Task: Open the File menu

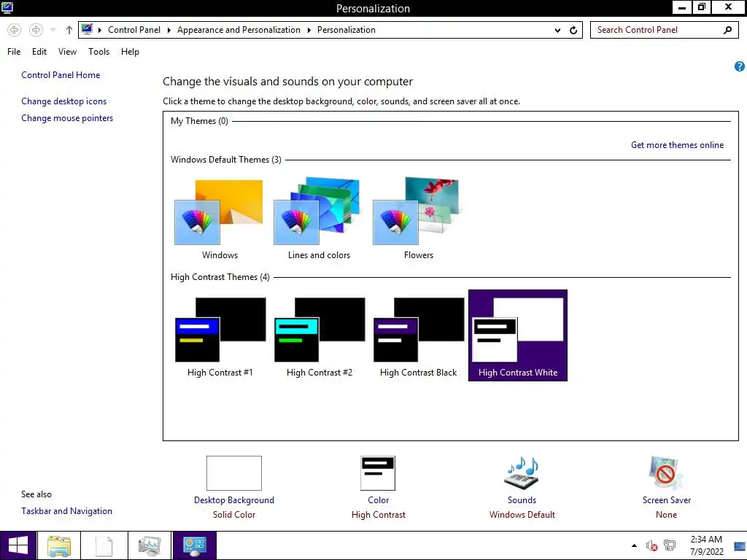Action: click(14, 52)
